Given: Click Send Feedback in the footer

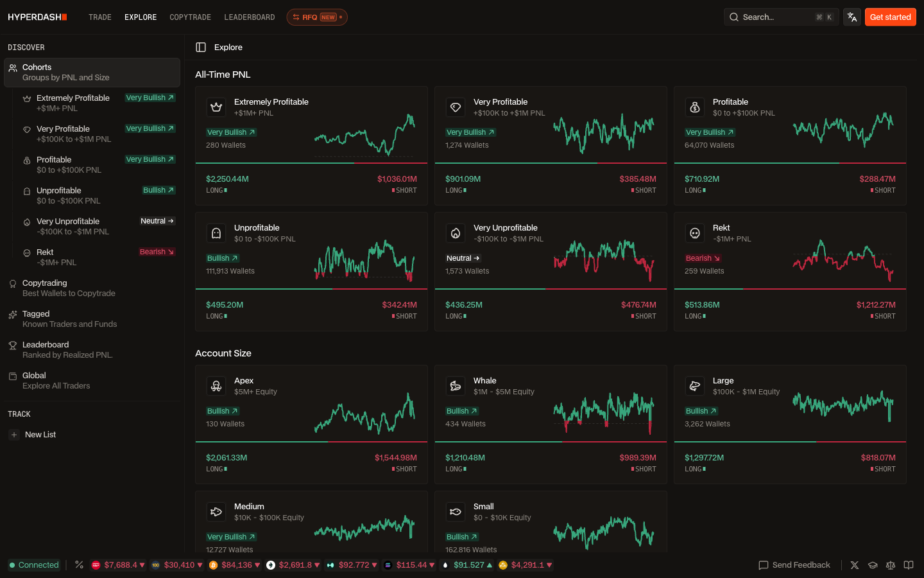Looking at the screenshot, I should 794,565.
